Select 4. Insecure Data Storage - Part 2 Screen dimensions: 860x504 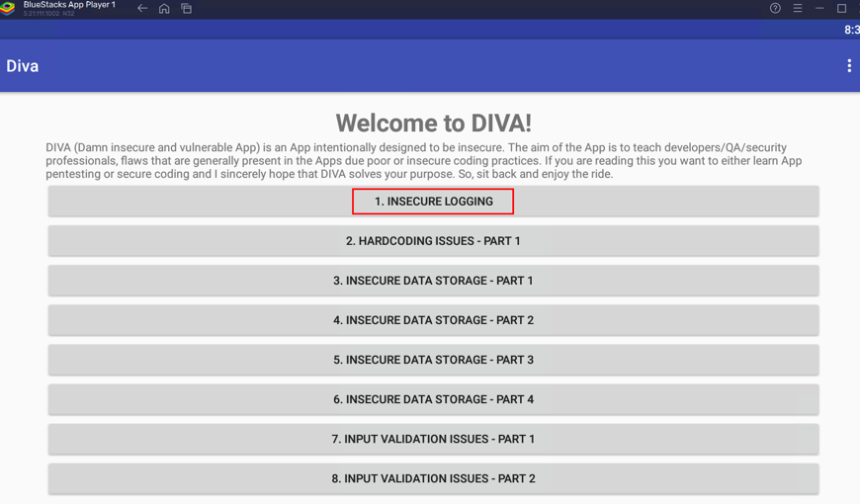tap(433, 320)
